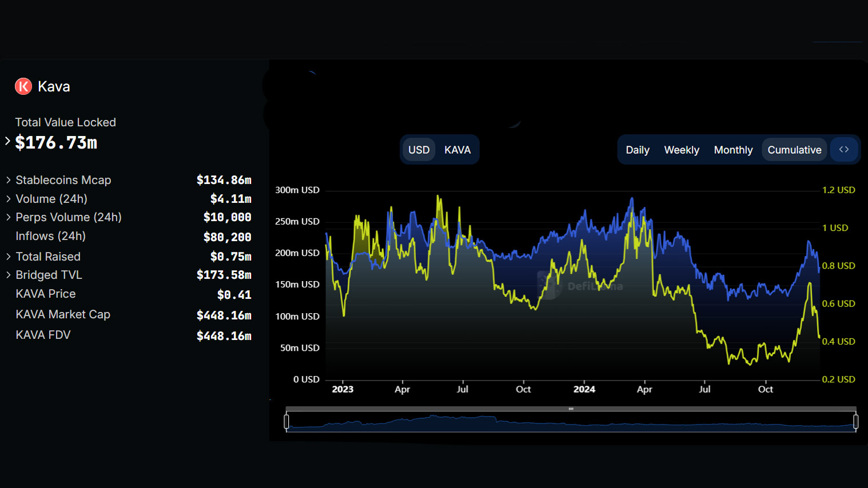Screen dimensions: 868x488
Task: Click the $4.11m volume value
Action: point(231,199)
